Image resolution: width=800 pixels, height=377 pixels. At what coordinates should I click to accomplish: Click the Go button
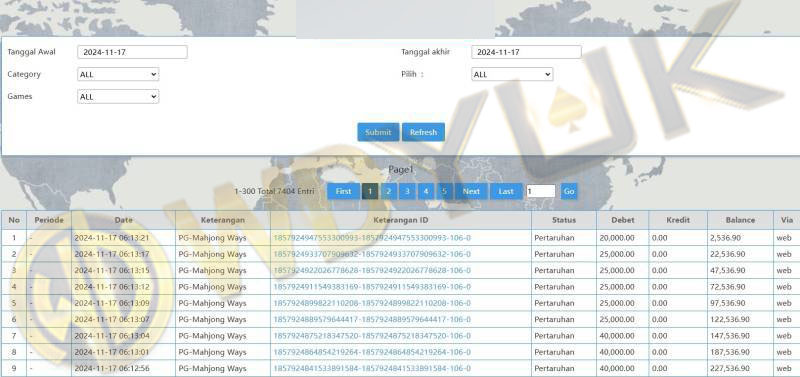569,191
